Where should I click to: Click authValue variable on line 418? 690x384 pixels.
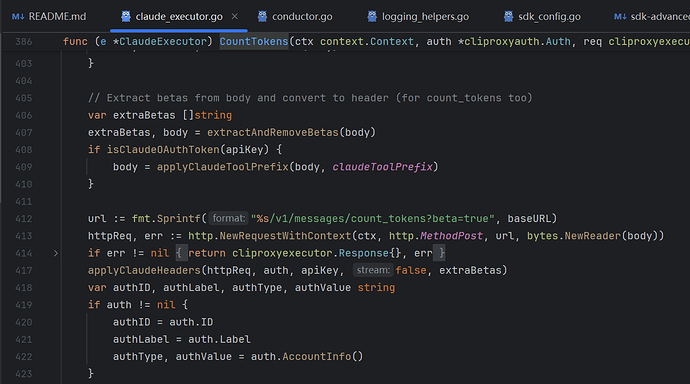(323, 288)
